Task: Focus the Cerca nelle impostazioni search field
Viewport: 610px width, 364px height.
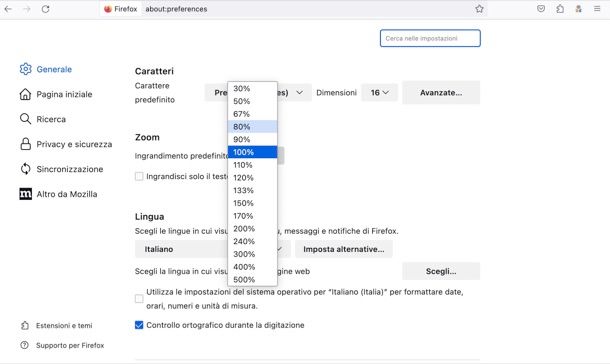Action: [x=430, y=38]
